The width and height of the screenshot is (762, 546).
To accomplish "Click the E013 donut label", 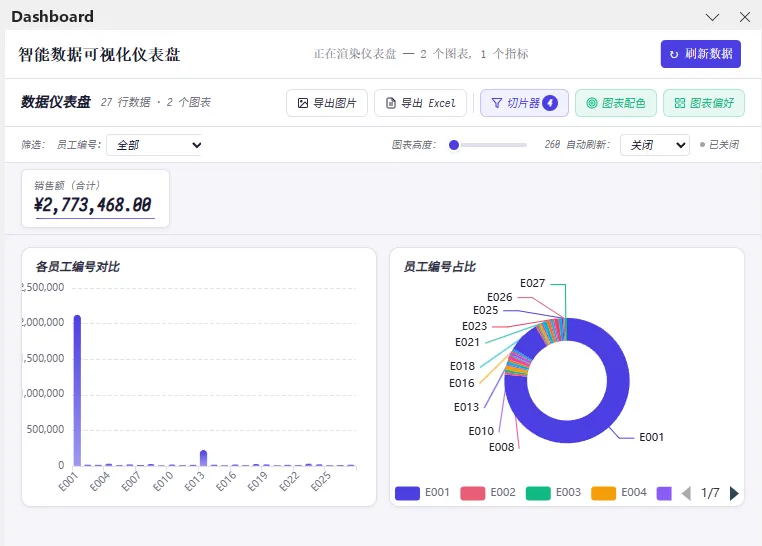I will 466,407.
